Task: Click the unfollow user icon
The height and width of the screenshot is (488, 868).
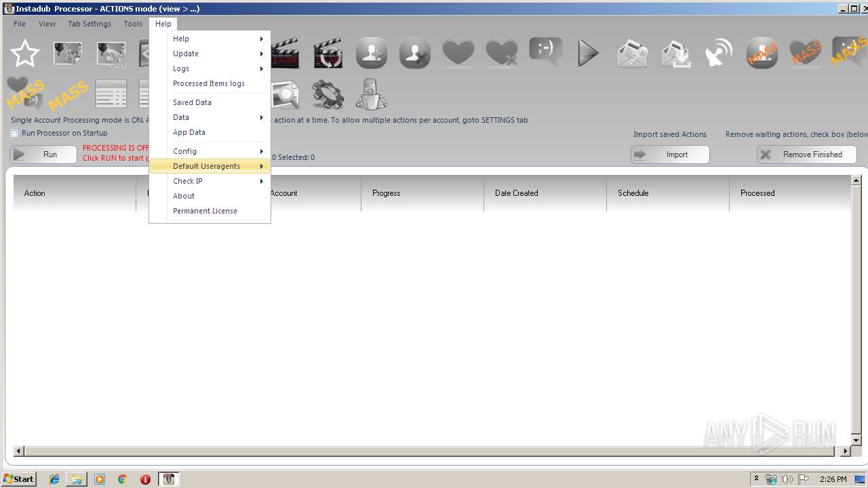Action: pyautogui.click(x=415, y=53)
